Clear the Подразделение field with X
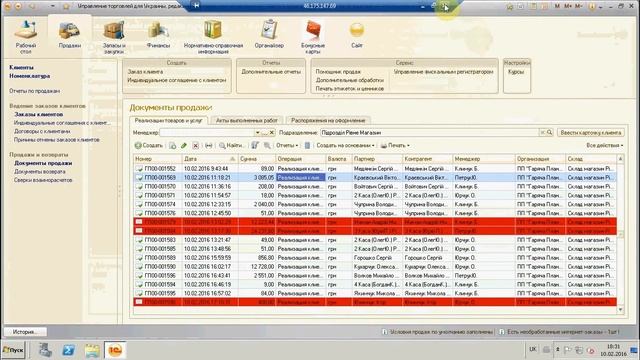The width and height of the screenshot is (640, 360). pyautogui.click(x=542, y=133)
